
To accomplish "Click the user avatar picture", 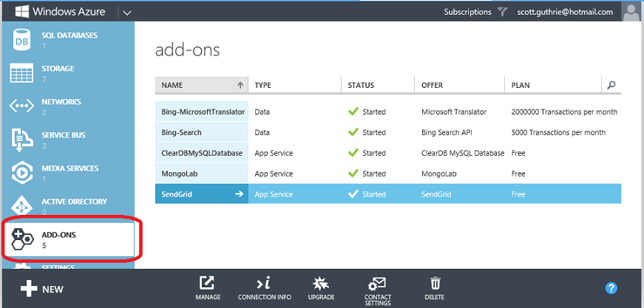I will (x=632, y=10).
